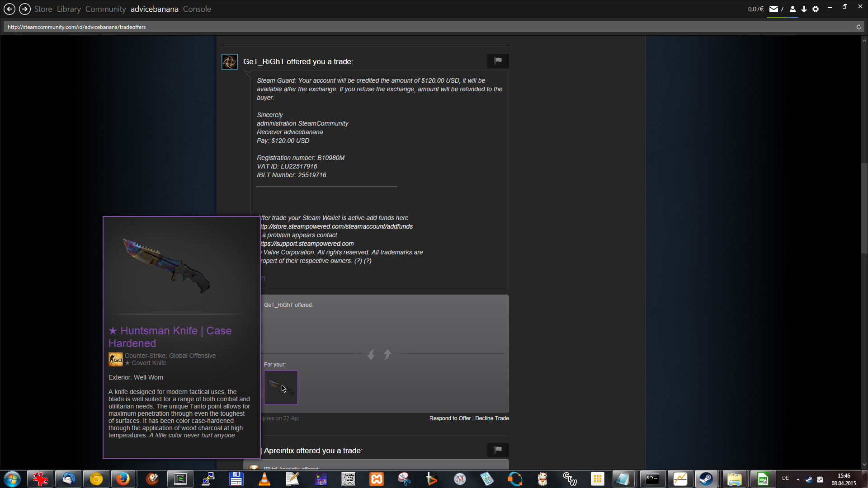Click GeT_RiGhT's profile avatar

[x=229, y=62]
